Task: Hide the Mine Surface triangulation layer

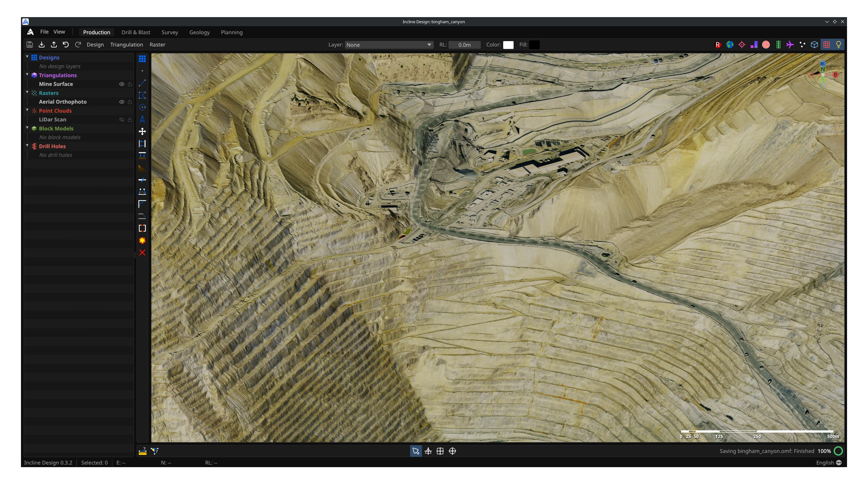Action: 122,84
